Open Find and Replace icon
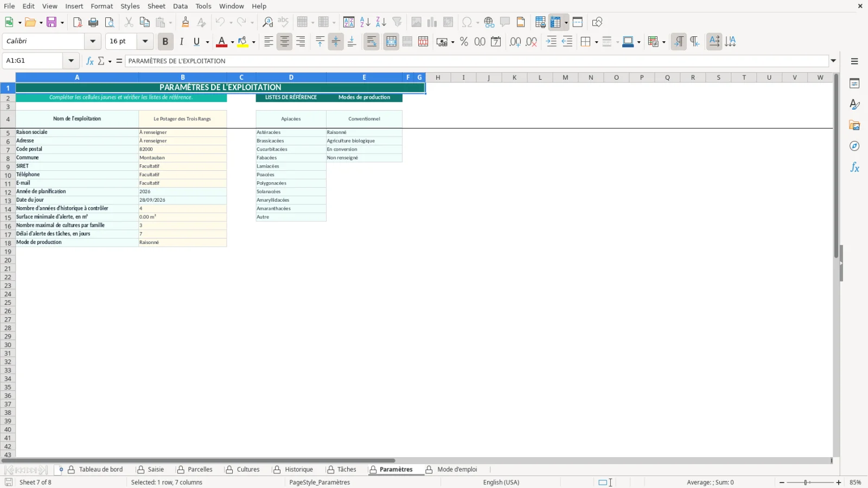868x488 pixels. coord(267,22)
